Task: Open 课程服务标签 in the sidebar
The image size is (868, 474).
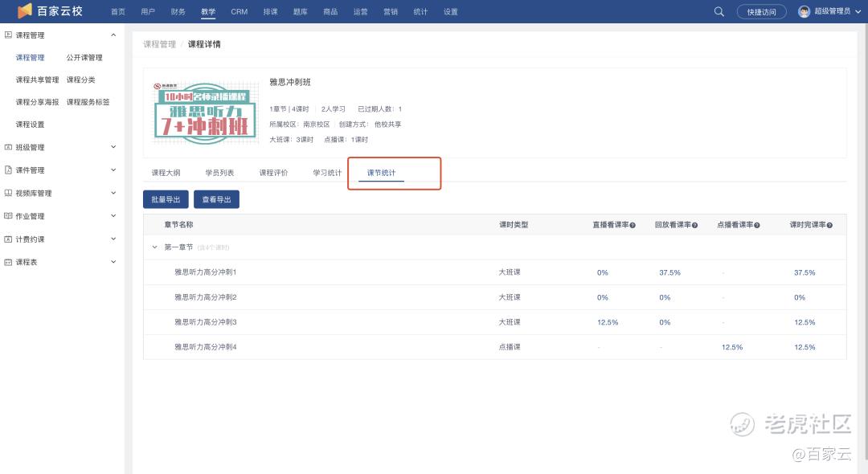Action: point(88,102)
